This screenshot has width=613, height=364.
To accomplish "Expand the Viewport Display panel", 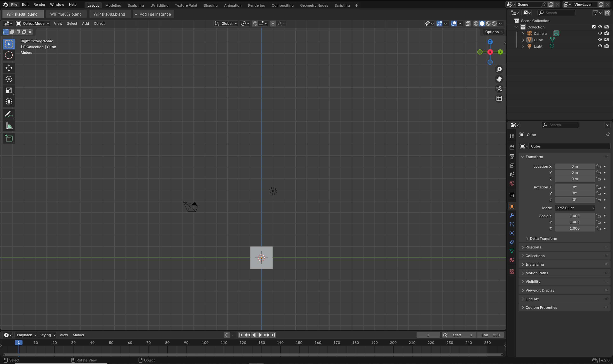I will coord(564,290).
